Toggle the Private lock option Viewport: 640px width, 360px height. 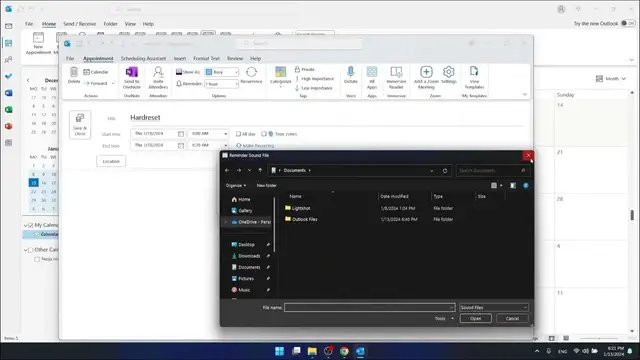click(305, 69)
